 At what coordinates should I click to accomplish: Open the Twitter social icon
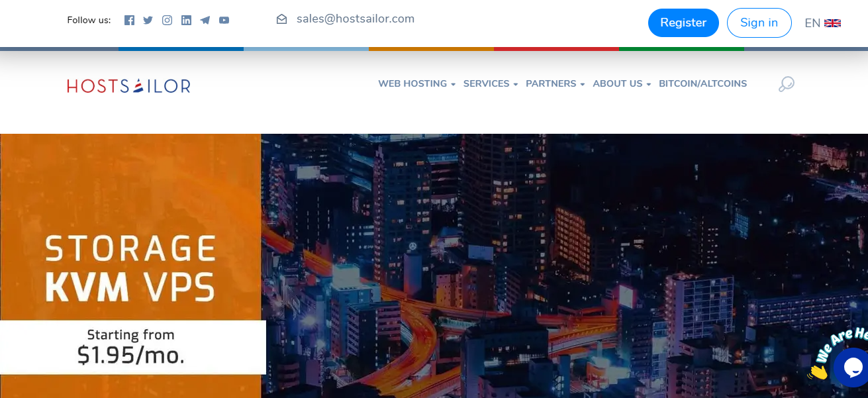pyautogui.click(x=148, y=20)
